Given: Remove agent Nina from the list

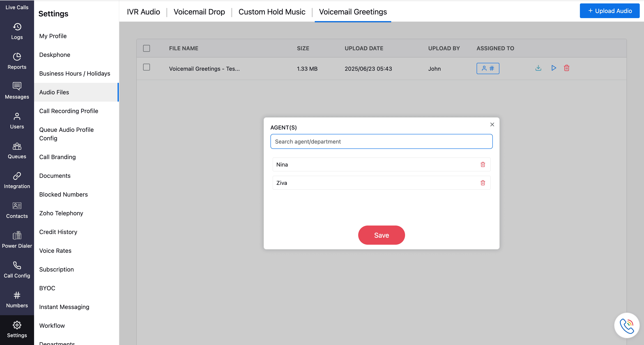Looking at the screenshot, I should pos(483,164).
